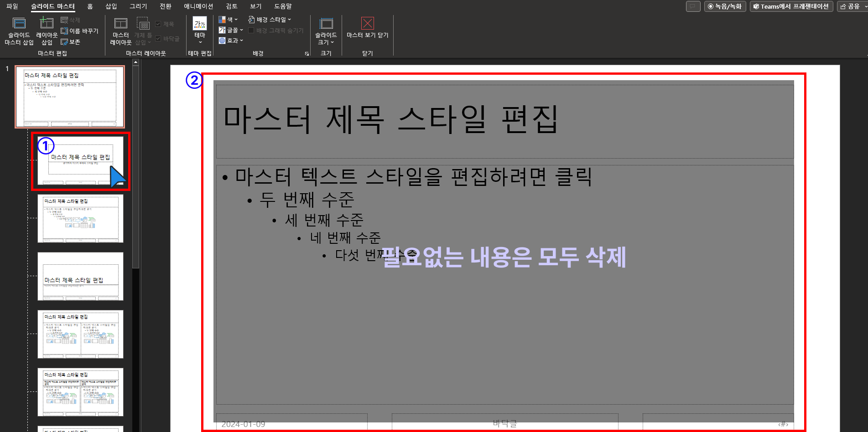Switch to the Transitions tab
Image resolution: width=868 pixels, height=432 pixels.
[x=166, y=6]
